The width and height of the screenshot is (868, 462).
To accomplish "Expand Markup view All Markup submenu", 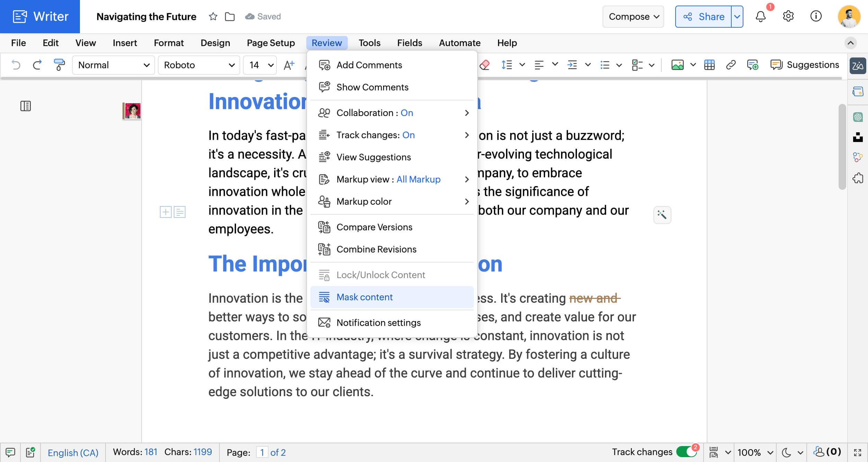I will pos(392,179).
